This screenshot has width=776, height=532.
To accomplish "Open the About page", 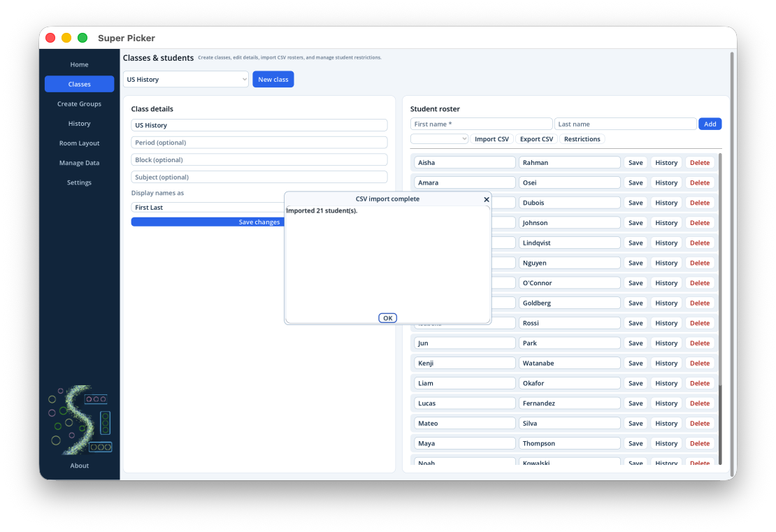I will (79, 466).
